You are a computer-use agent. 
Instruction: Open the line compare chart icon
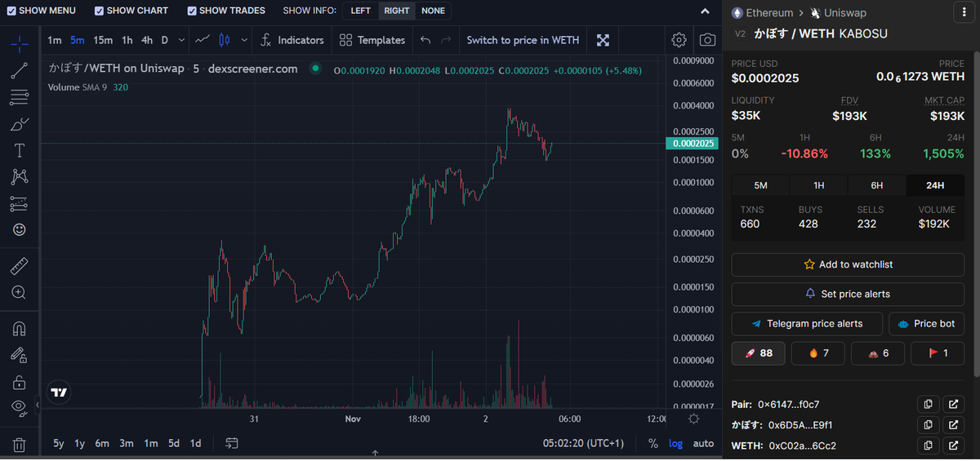pyautogui.click(x=203, y=40)
